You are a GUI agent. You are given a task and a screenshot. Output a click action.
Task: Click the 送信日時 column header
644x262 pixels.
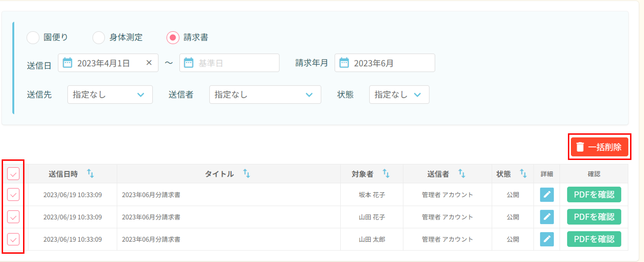(72, 174)
